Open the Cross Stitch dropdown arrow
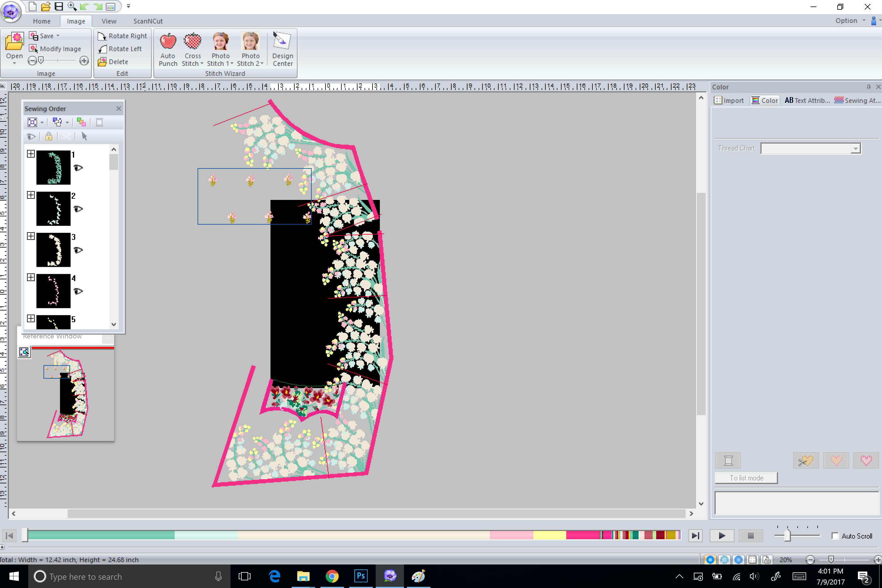This screenshot has width=882, height=588. pyautogui.click(x=202, y=64)
